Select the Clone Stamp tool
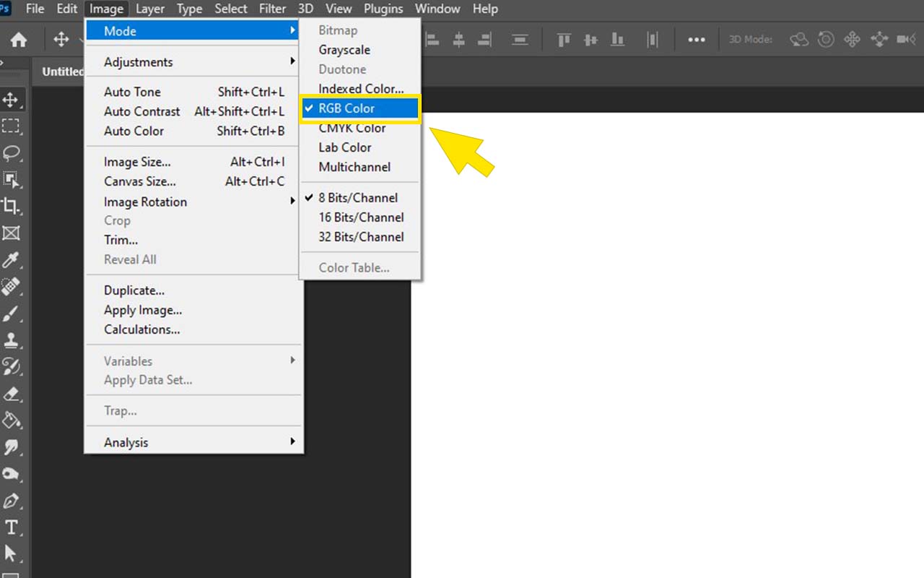Viewport: 924px width, 578px height. pyautogui.click(x=13, y=340)
